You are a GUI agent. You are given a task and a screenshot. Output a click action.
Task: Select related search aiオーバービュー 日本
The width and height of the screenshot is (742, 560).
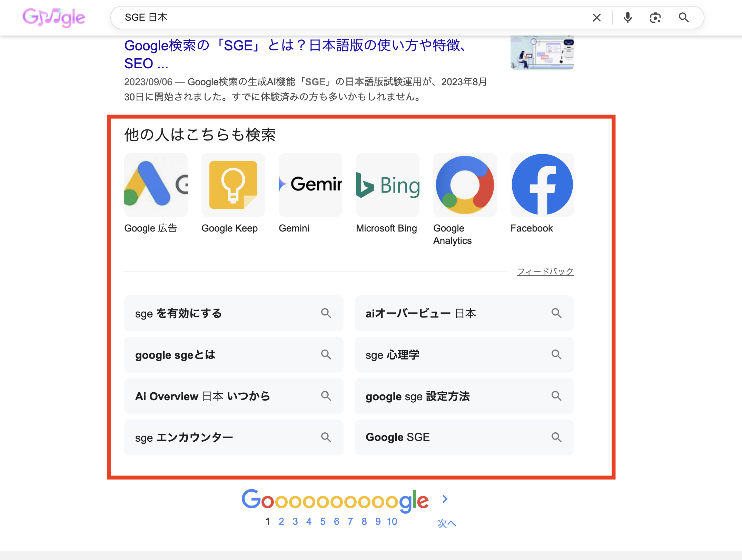click(464, 313)
